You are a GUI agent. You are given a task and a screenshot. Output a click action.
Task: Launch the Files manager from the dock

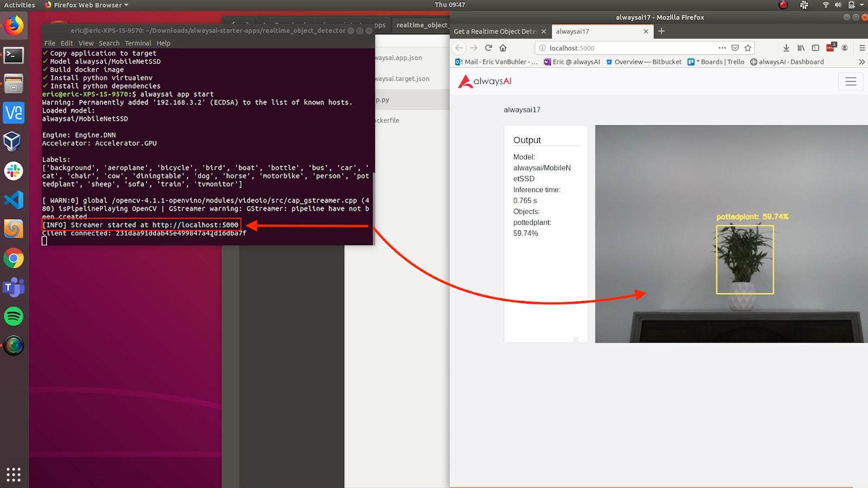[x=14, y=84]
